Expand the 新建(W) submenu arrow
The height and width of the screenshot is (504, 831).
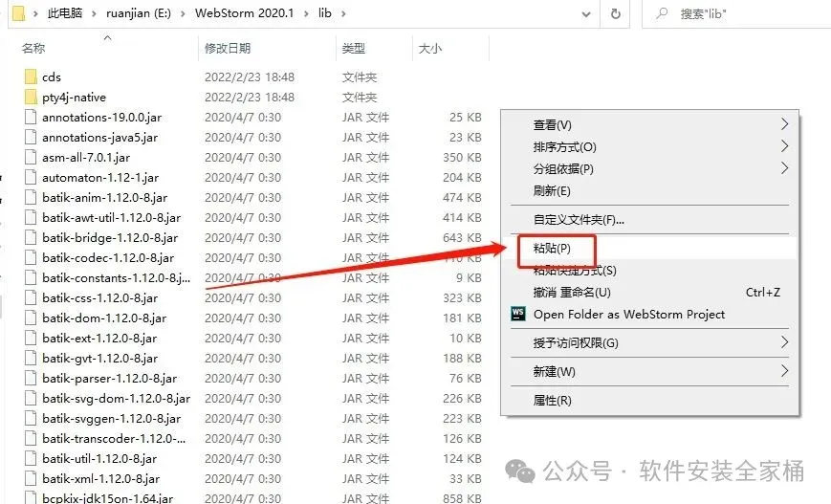(x=784, y=371)
